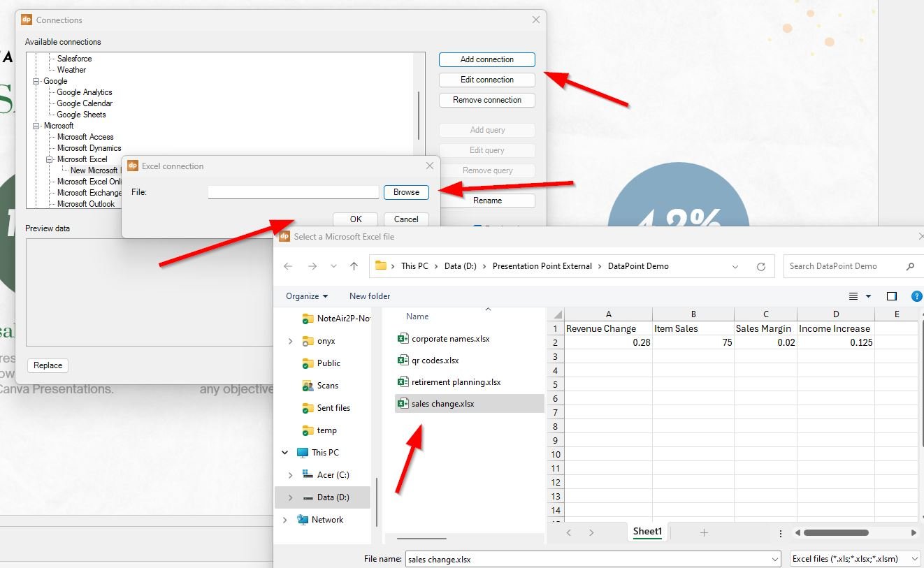
Task: Expand the Network tree node
Action: 285,520
